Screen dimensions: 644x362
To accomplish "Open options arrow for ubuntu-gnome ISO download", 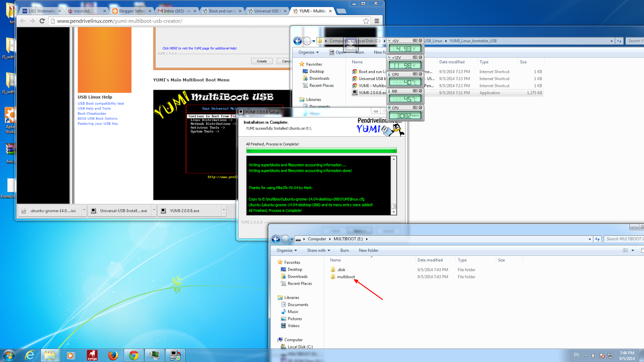I will click(x=84, y=210).
